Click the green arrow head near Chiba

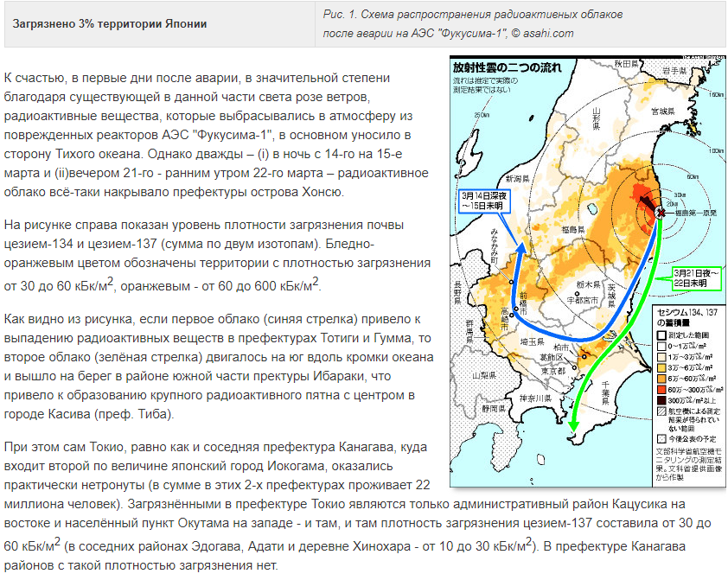click(x=574, y=426)
